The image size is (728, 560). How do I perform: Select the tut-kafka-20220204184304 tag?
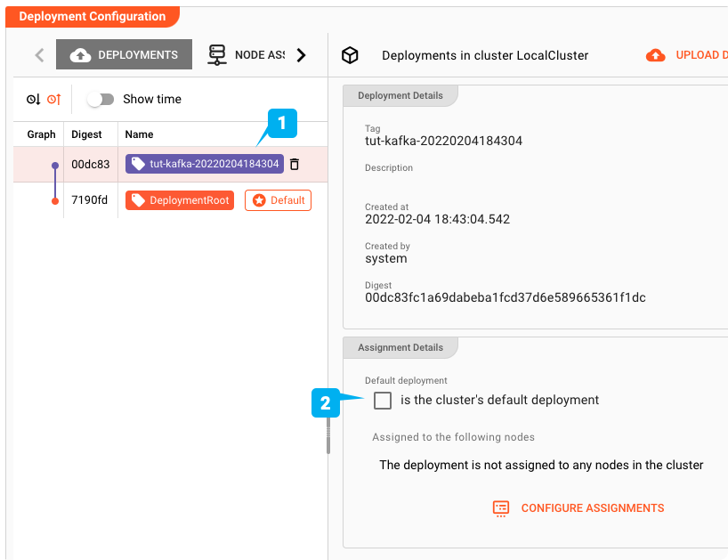pyautogui.click(x=205, y=164)
